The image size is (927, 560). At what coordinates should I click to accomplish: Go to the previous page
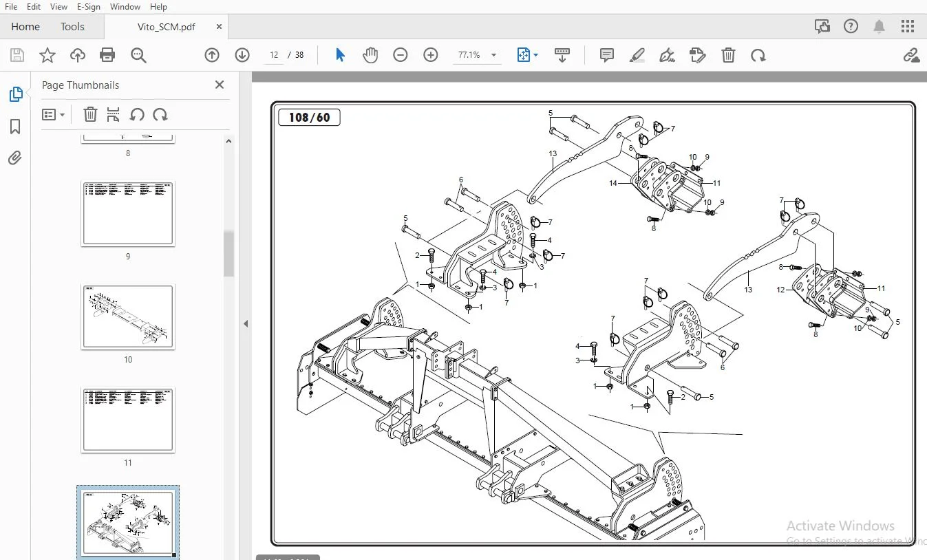212,55
